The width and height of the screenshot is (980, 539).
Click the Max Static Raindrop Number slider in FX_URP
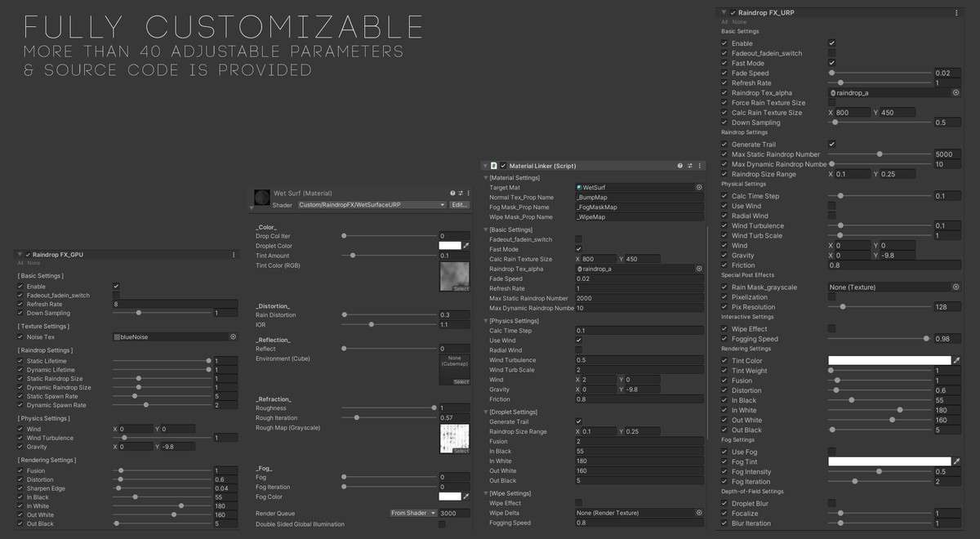tap(880, 154)
